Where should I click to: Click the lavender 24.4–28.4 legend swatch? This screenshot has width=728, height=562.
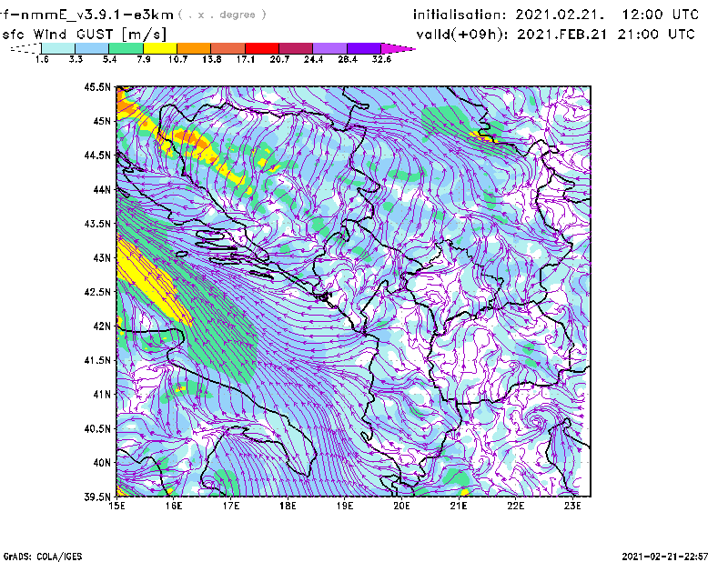(330, 48)
